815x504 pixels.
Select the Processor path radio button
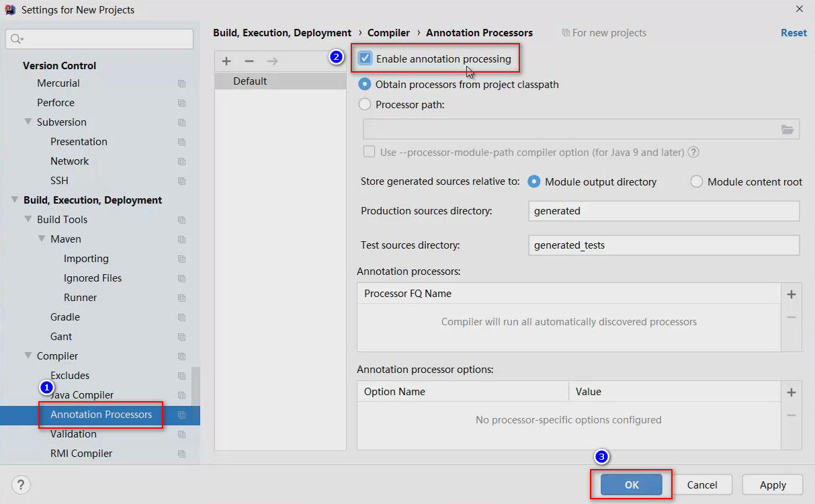365,105
